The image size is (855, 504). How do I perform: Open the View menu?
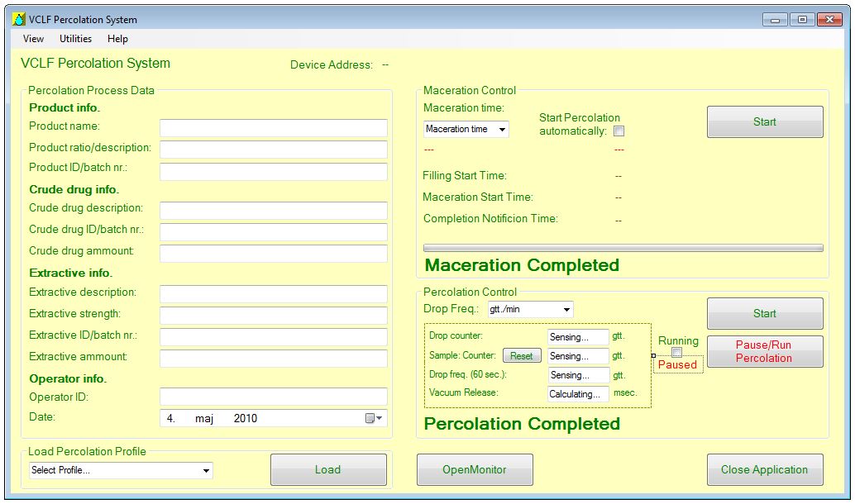click(x=33, y=39)
